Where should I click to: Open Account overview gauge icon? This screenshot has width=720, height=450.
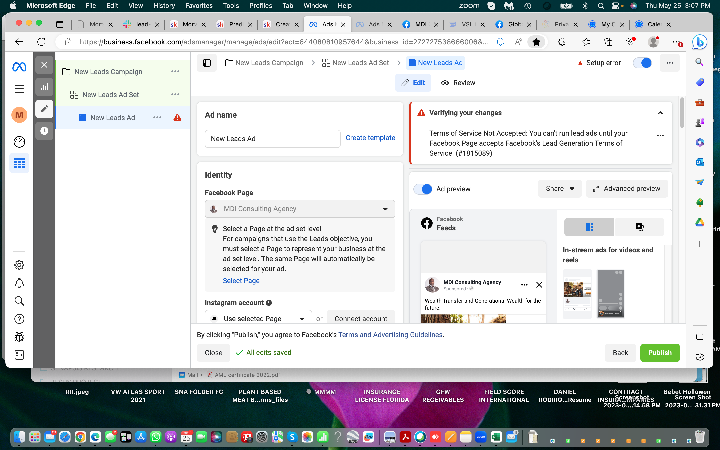19,142
